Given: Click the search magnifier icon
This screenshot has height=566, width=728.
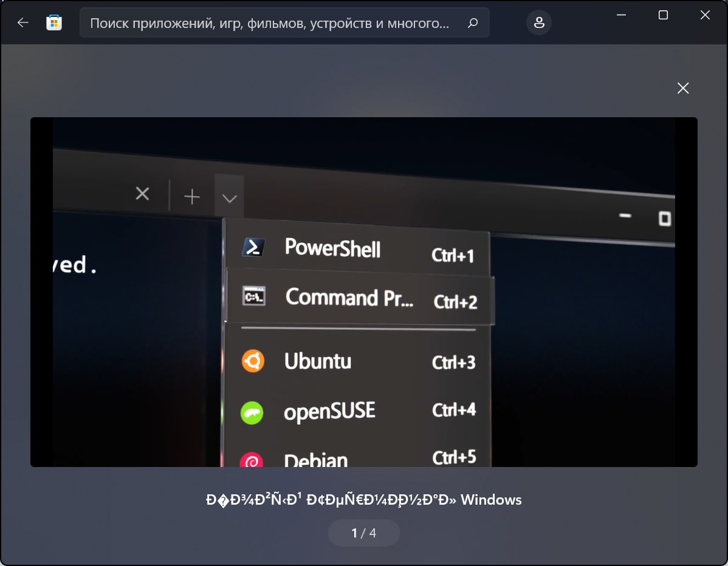Looking at the screenshot, I should 473,22.
